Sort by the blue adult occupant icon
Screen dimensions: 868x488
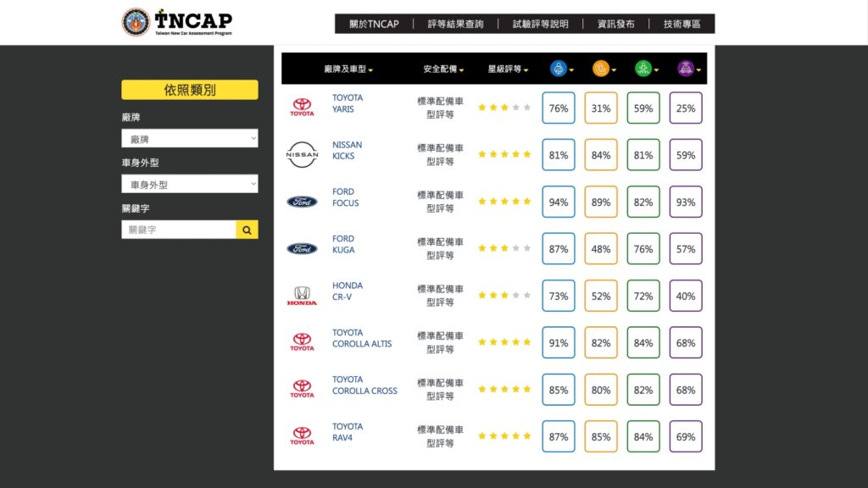[559, 69]
